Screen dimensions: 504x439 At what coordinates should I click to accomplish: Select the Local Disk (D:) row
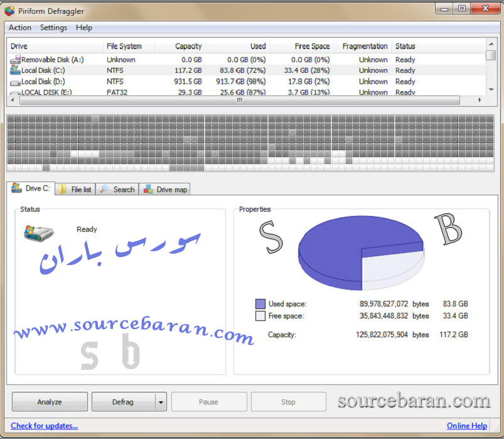(247, 82)
